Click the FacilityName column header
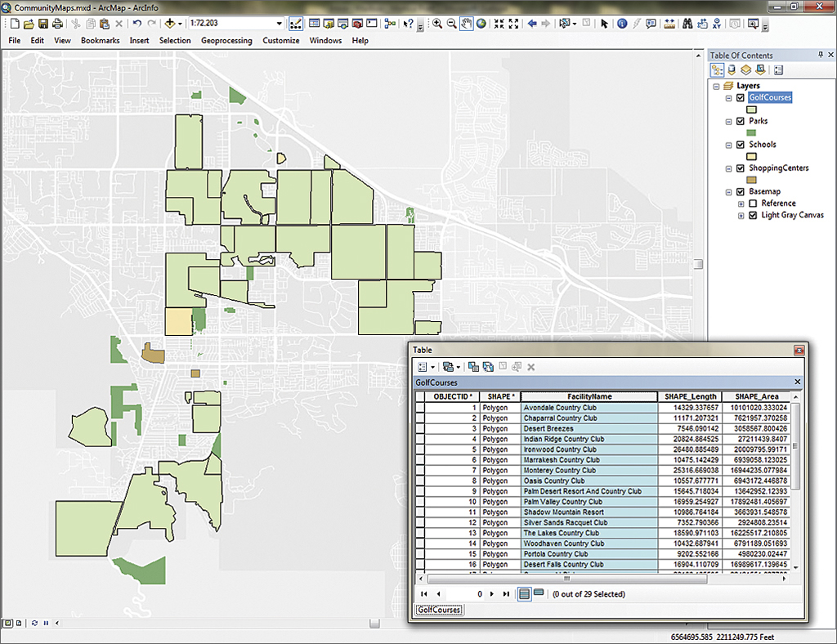Image resolution: width=837 pixels, height=644 pixels. point(589,396)
